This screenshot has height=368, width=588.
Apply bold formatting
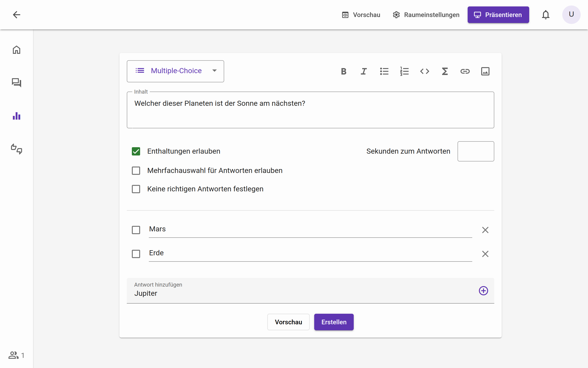[x=344, y=71]
